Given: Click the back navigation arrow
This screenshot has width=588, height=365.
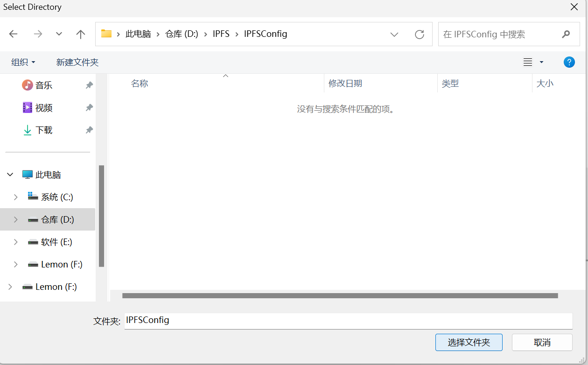Looking at the screenshot, I should click(13, 34).
